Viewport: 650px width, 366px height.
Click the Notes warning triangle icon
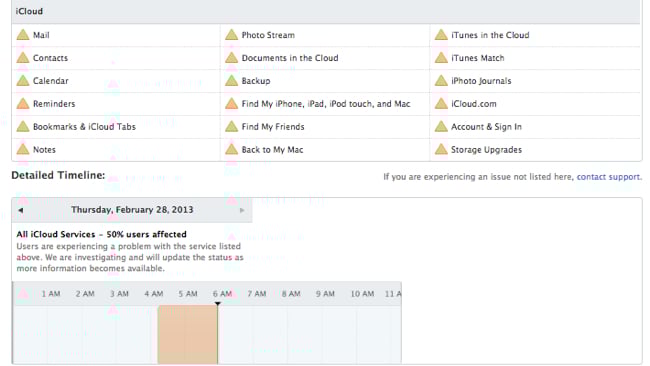pos(23,149)
